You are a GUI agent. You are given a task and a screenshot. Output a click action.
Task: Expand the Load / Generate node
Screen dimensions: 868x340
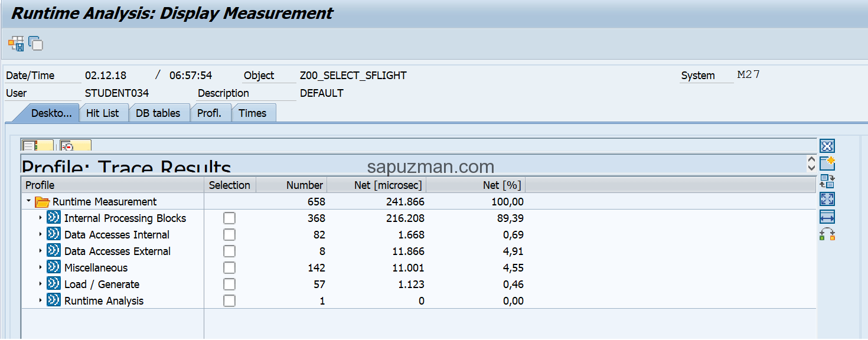coord(41,284)
